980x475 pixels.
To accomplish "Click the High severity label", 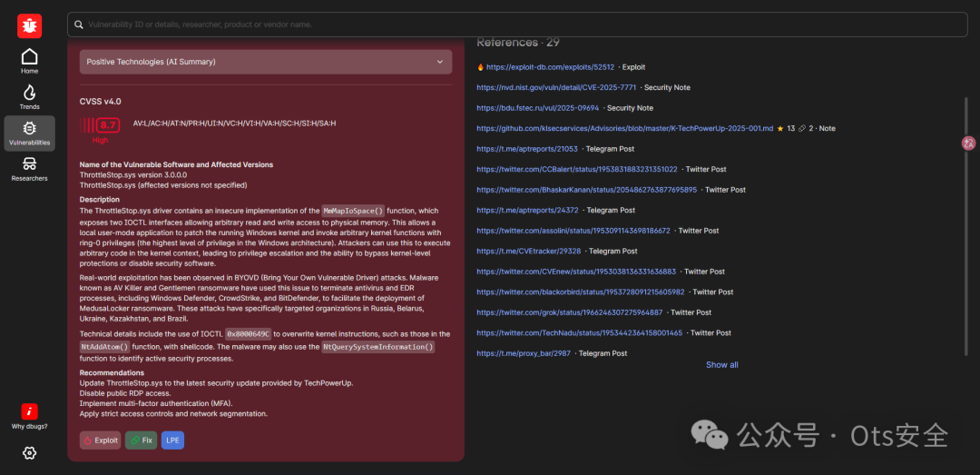I will point(100,140).
